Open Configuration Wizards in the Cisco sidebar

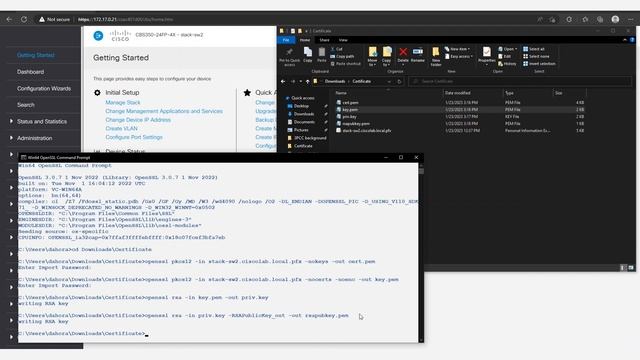tap(44, 88)
